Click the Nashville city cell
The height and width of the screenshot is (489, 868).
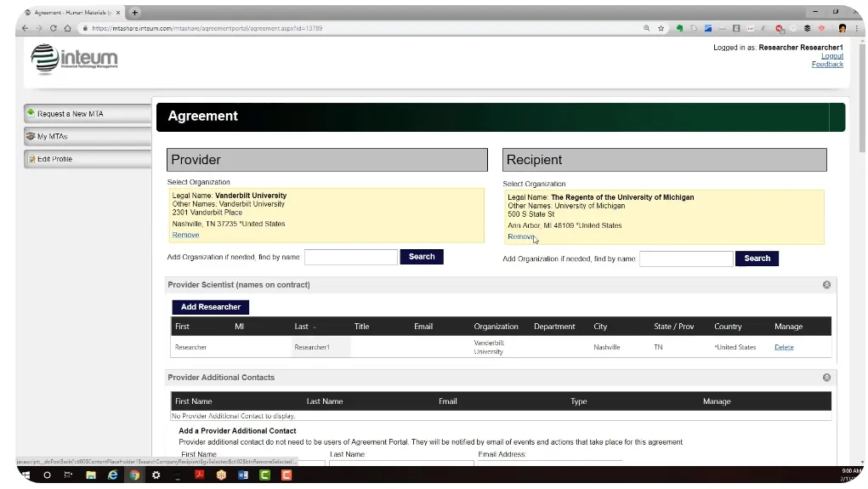pos(607,347)
